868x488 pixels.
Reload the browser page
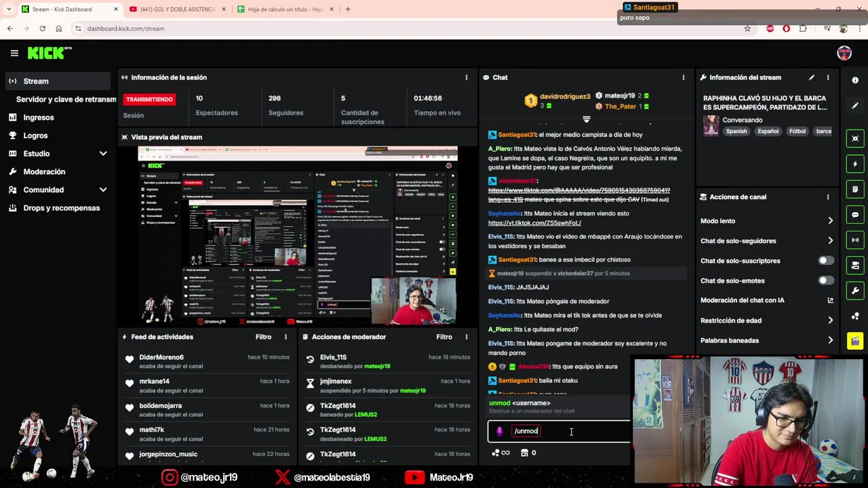pyautogui.click(x=42, y=28)
